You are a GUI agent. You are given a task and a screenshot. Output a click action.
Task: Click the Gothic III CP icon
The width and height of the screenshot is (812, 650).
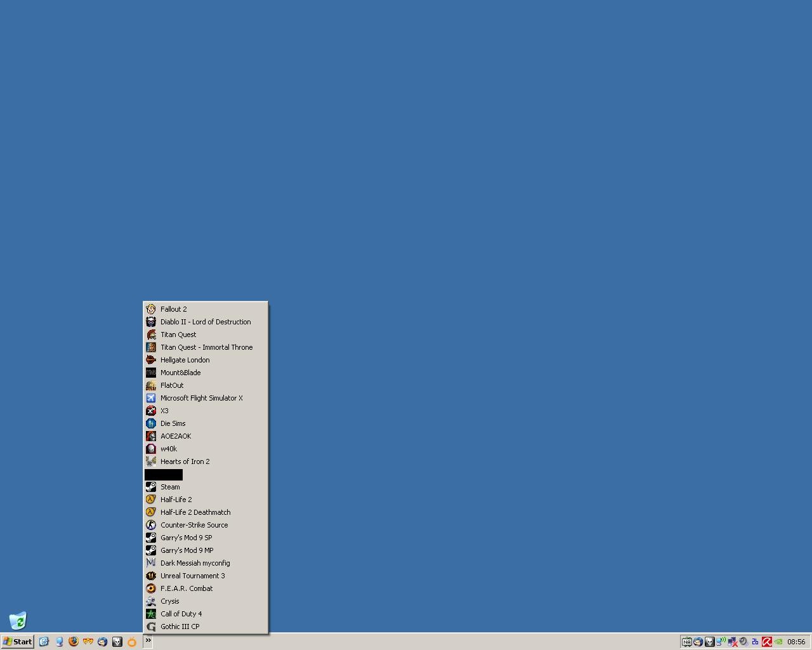point(151,627)
